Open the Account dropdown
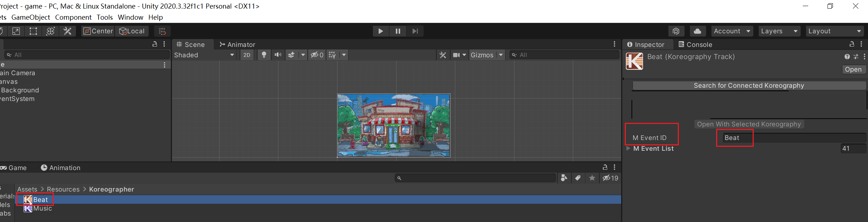This screenshot has width=868, height=222. tap(732, 31)
